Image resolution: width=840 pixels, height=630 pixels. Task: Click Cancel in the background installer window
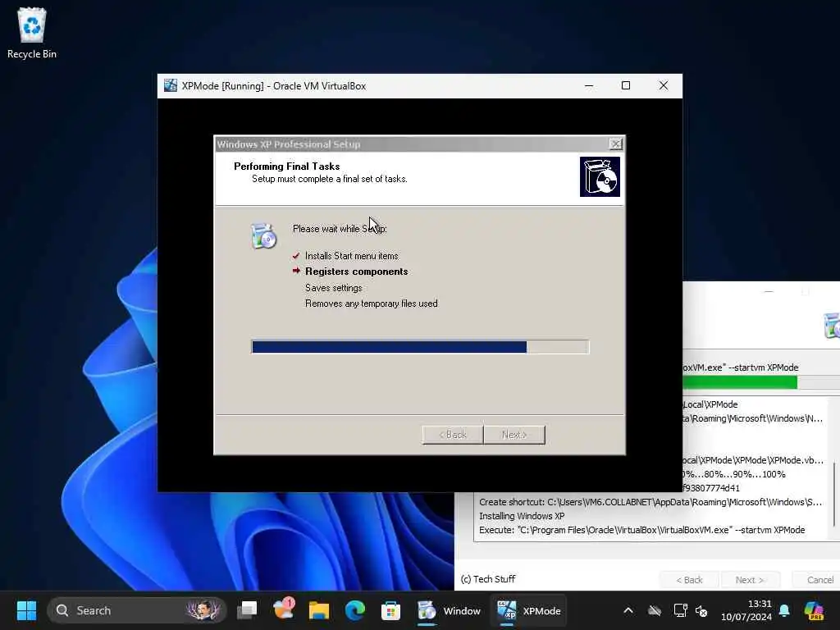(x=818, y=580)
